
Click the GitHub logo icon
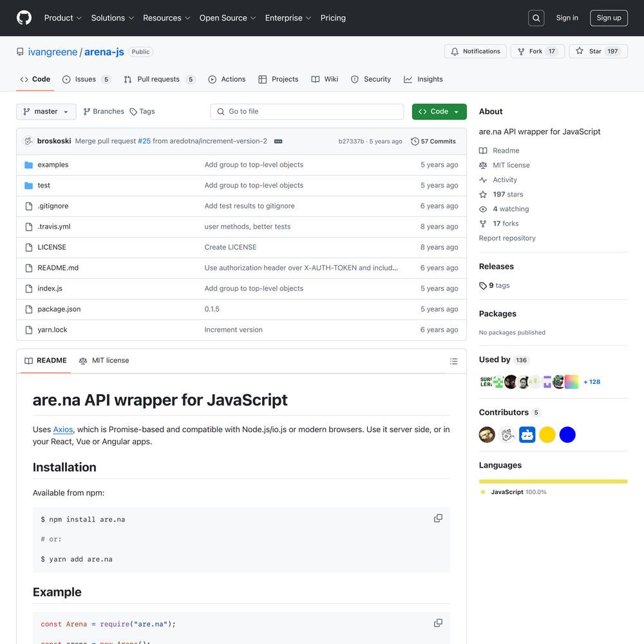[24, 18]
